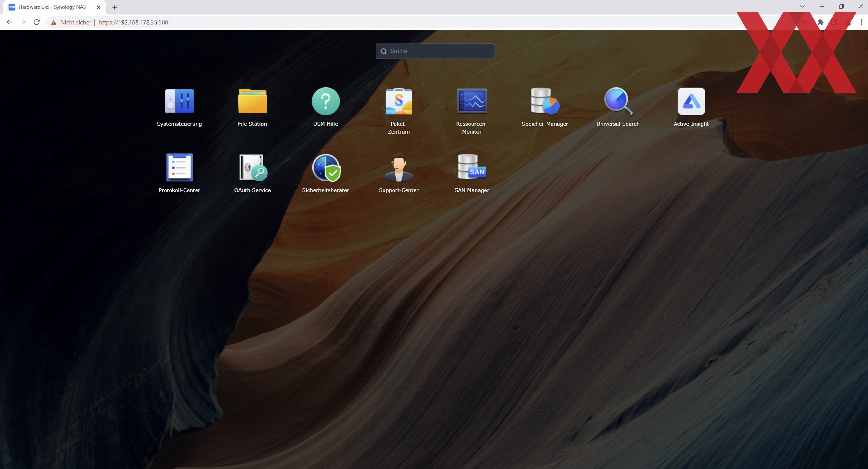
Task: Open Paket-Zentrum package center icon
Action: 399,101
